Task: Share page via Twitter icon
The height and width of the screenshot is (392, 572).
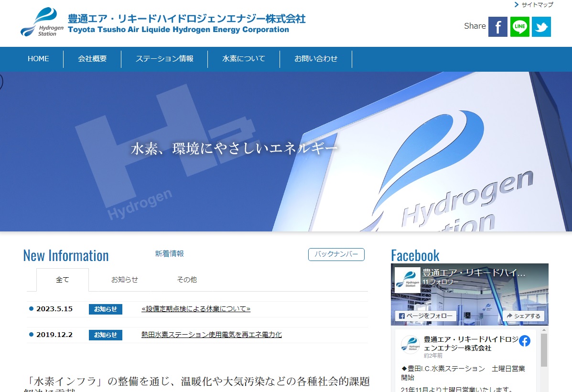Action: 541,27
